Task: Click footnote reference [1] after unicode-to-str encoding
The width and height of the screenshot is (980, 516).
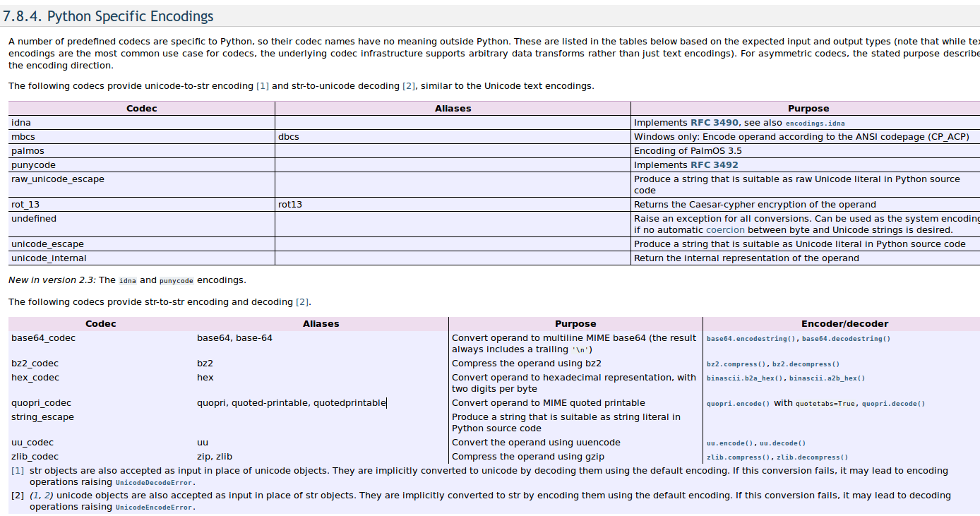Action: click(263, 86)
